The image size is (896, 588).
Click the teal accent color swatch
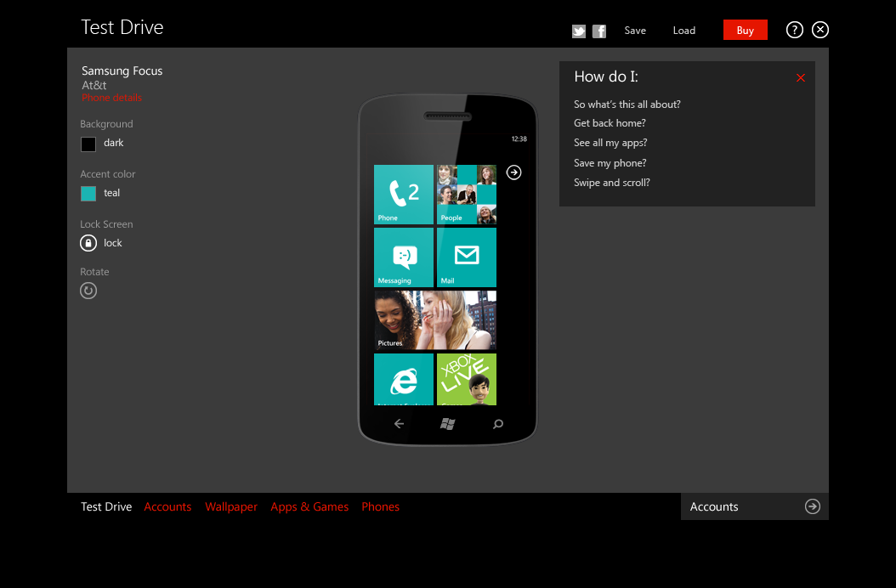[x=88, y=194]
